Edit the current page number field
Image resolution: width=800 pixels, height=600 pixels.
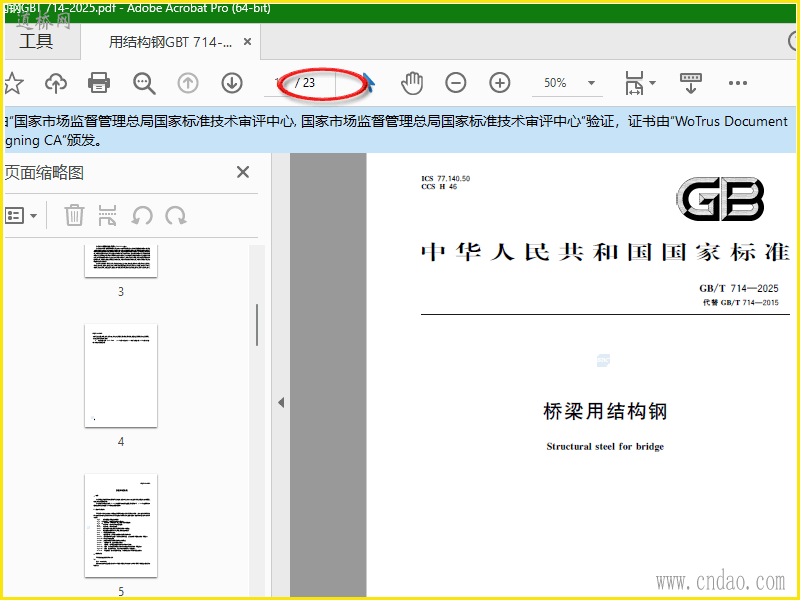(279, 83)
